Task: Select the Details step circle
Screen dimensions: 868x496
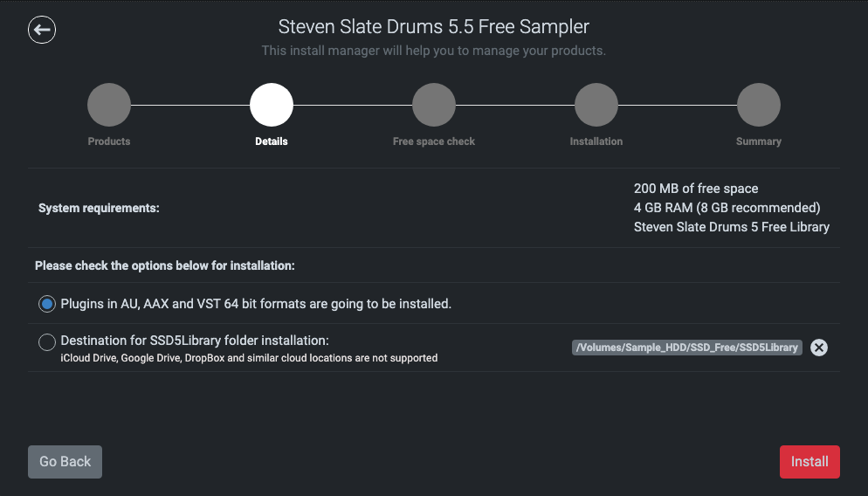Action: [272, 105]
